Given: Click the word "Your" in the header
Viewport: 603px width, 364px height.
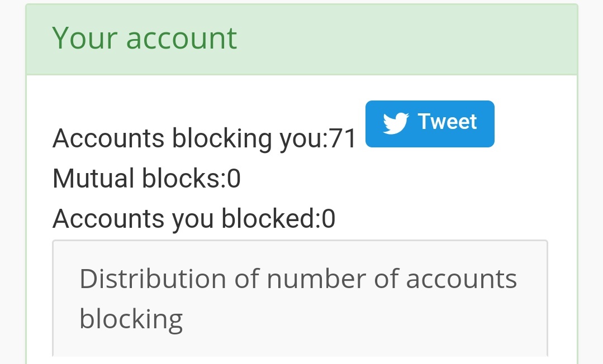Looking at the screenshot, I should coord(84,38).
